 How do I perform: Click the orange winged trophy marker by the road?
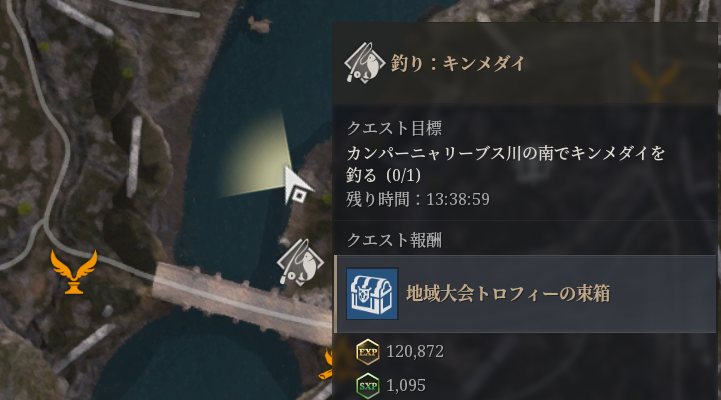(74, 271)
